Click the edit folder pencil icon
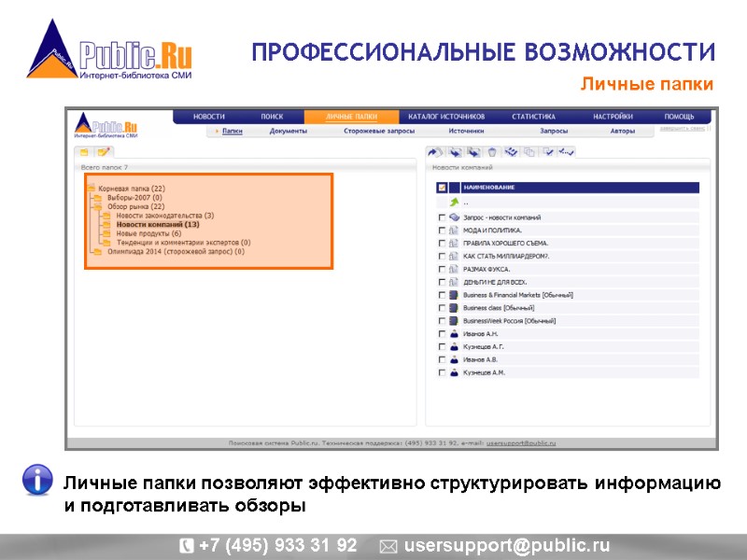The height and width of the screenshot is (560, 747). [x=103, y=152]
